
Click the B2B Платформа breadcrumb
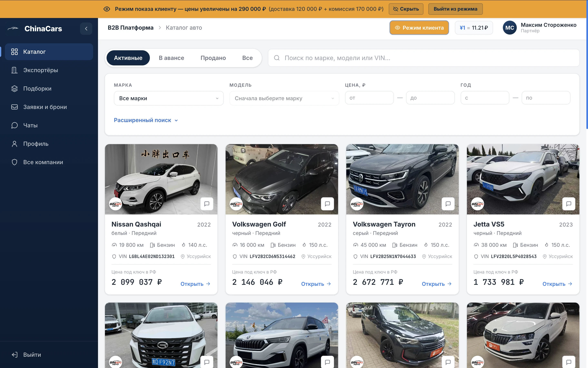pos(130,28)
